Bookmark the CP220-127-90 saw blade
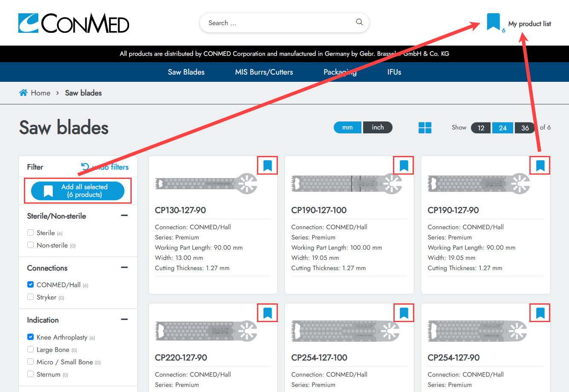Viewport: 569px width, 392px height. point(267,313)
